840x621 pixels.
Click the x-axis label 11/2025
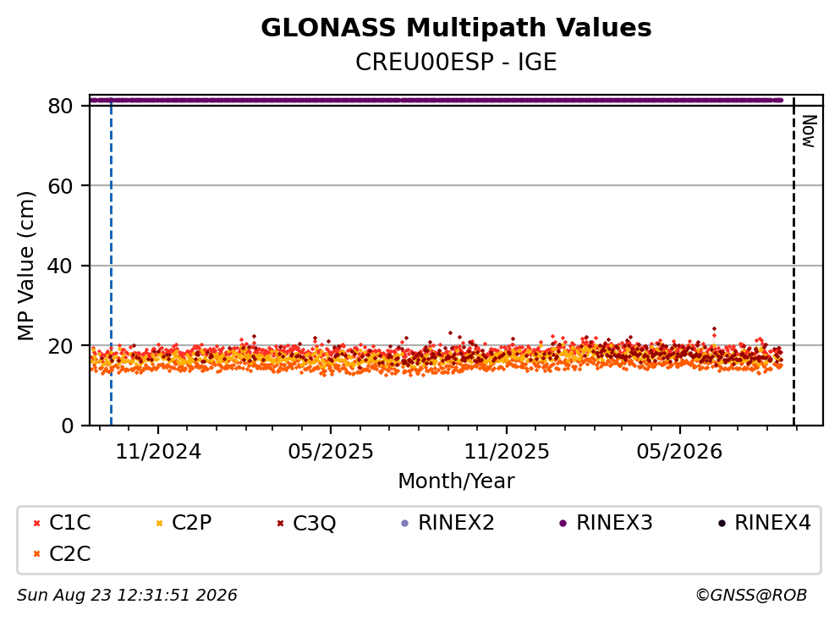tap(506, 451)
